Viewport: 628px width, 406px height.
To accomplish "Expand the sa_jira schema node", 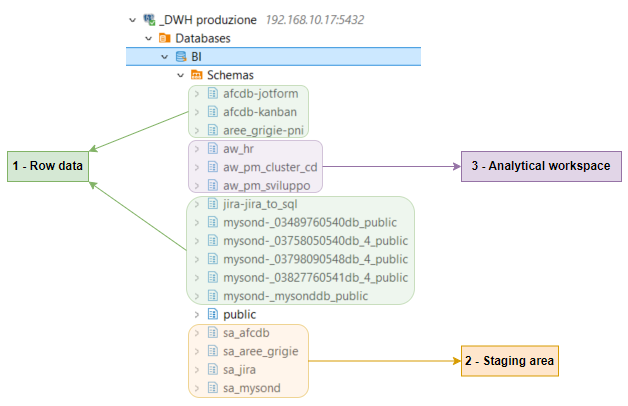I will [x=197, y=370].
